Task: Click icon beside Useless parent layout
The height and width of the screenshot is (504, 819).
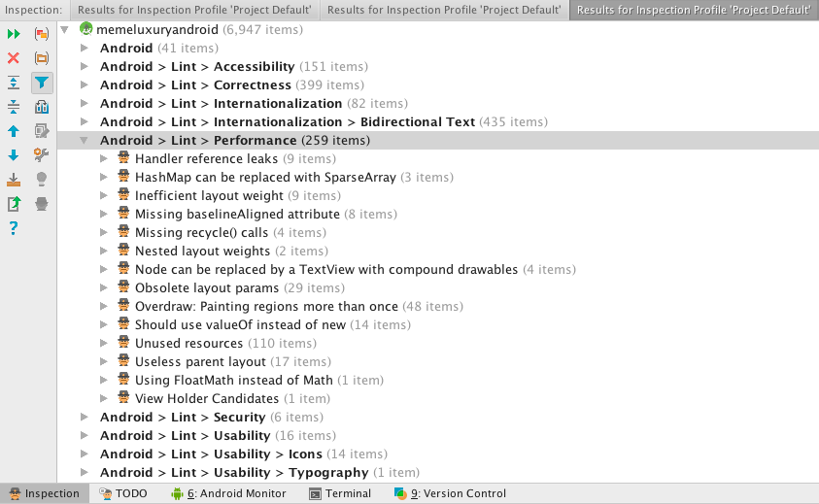Action: [x=123, y=360]
